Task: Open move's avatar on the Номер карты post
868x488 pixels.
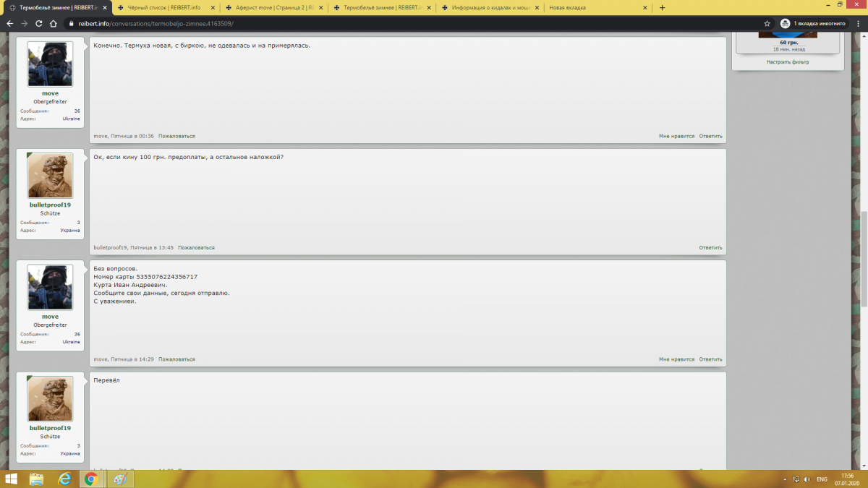Action: click(50, 287)
